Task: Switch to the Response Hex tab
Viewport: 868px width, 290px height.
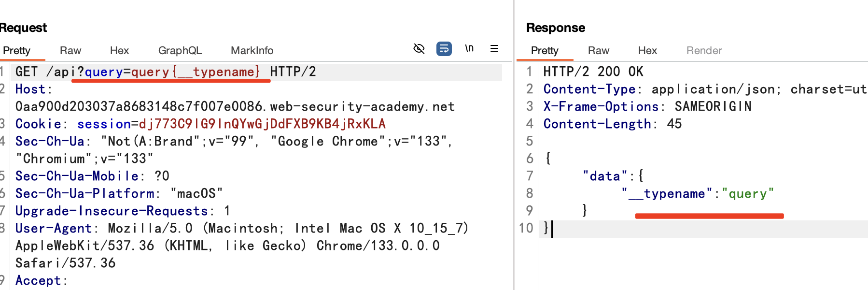Action: tap(647, 50)
